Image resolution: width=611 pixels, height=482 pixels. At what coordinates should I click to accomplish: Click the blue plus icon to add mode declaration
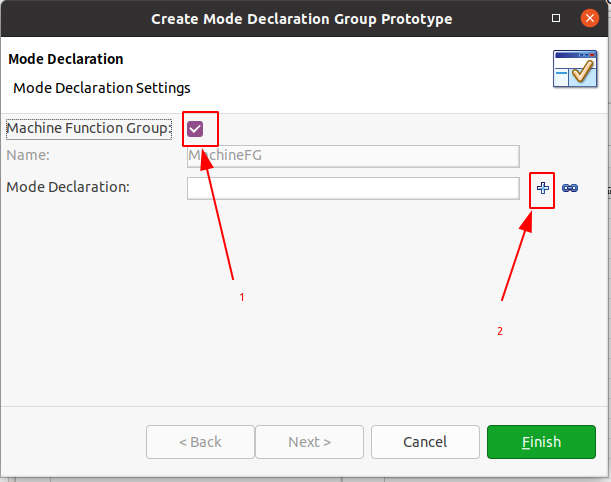pyautogui.click(x=542, y=188)
